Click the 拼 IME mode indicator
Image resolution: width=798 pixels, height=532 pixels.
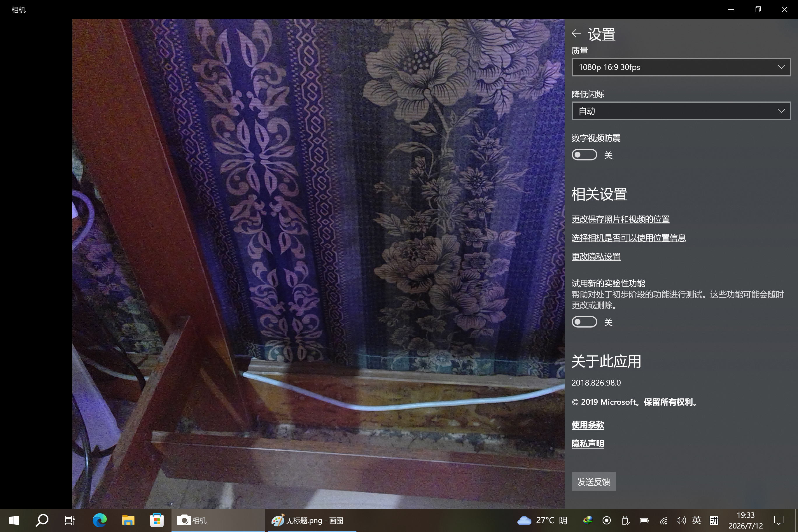pyautogui.click(x=714, y=520)
